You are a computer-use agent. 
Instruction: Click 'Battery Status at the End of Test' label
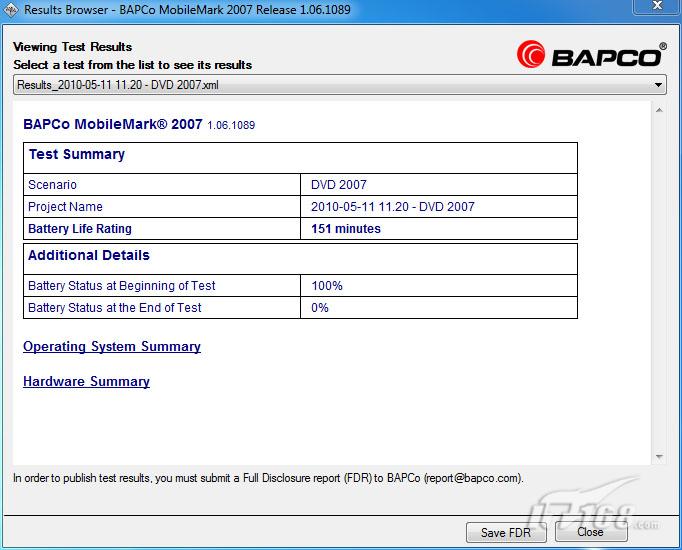coord(115,308)
